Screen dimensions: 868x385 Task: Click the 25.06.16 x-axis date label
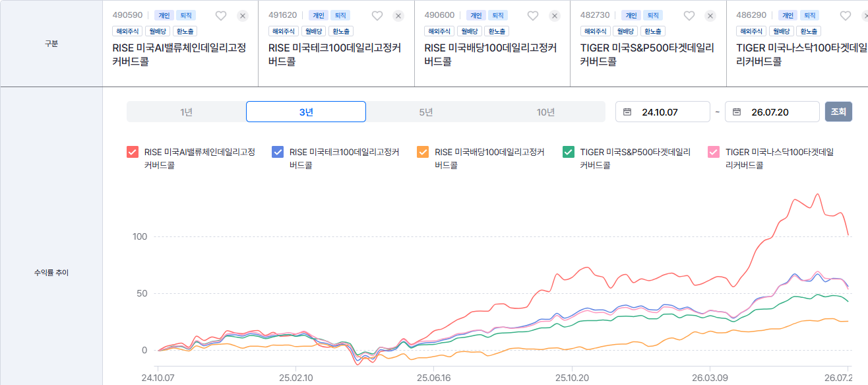point(433,378)
